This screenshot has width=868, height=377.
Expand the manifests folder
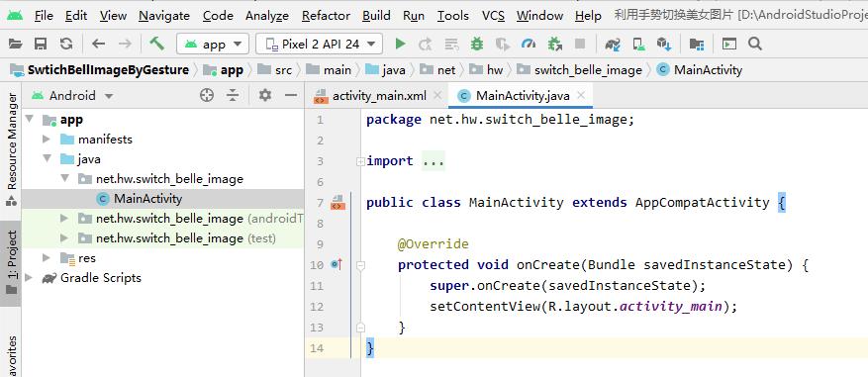tap(47, 139)
